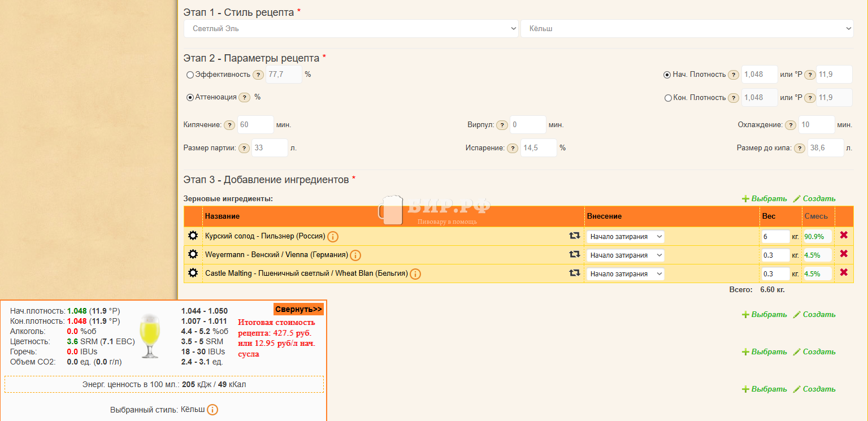
Task: Help icon next to Нач. Плотность
Action: coord(734,75)
